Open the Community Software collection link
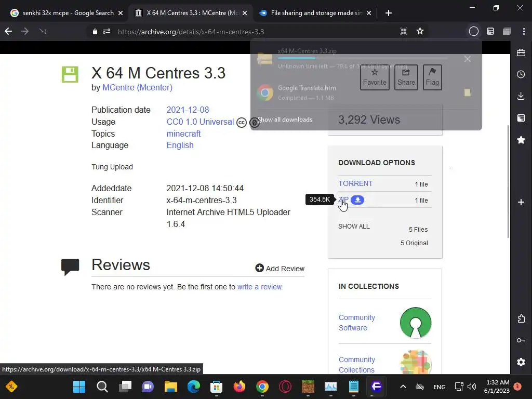This screenshot has height=399, width=532. 357,323
